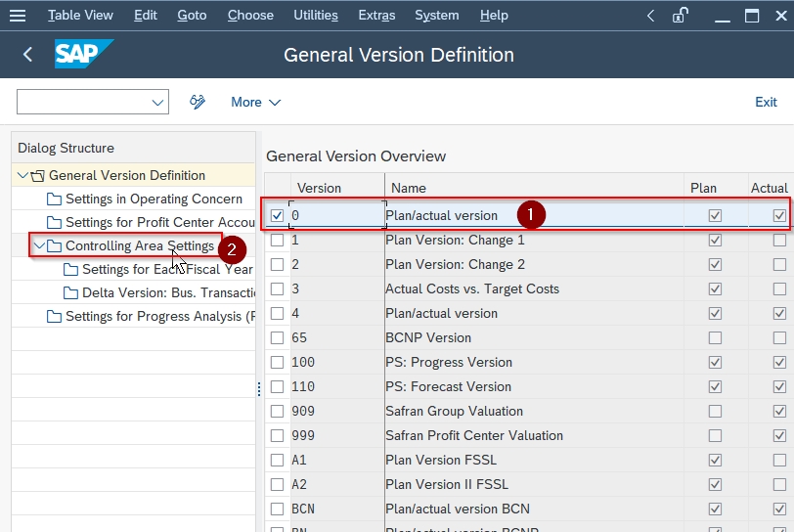This screenshot has width=794, height=532.
Task: Click 'PS: Progress Version' name cell
Action: pos(534,362)
